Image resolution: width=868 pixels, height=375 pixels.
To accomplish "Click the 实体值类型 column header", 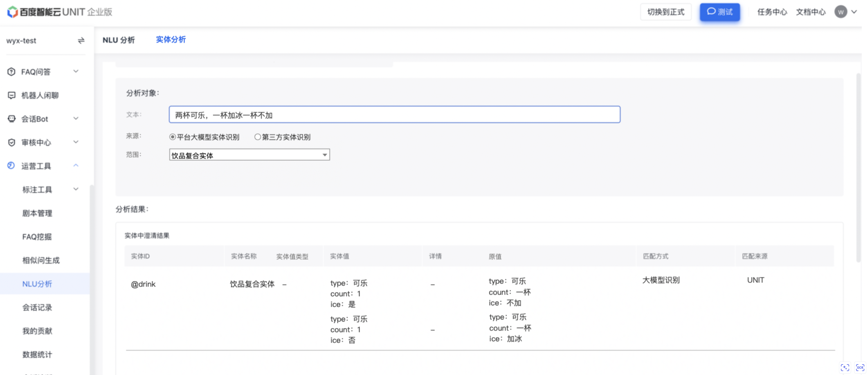I will [292, 257].
